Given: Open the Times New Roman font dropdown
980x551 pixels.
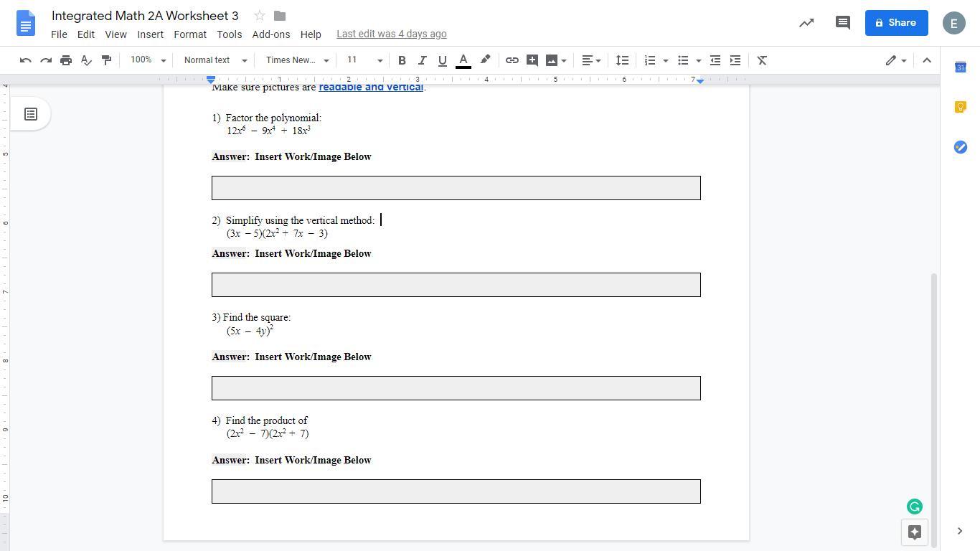Looking at the screenshot, I should 297,60.
